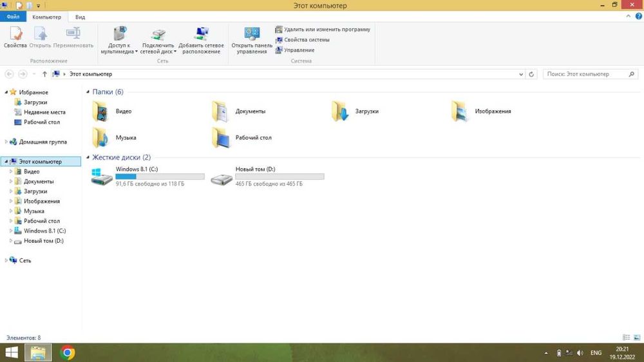Collapse the ribbon with chevron
Viewport: 644px width, 362px height.
(628, 17)
